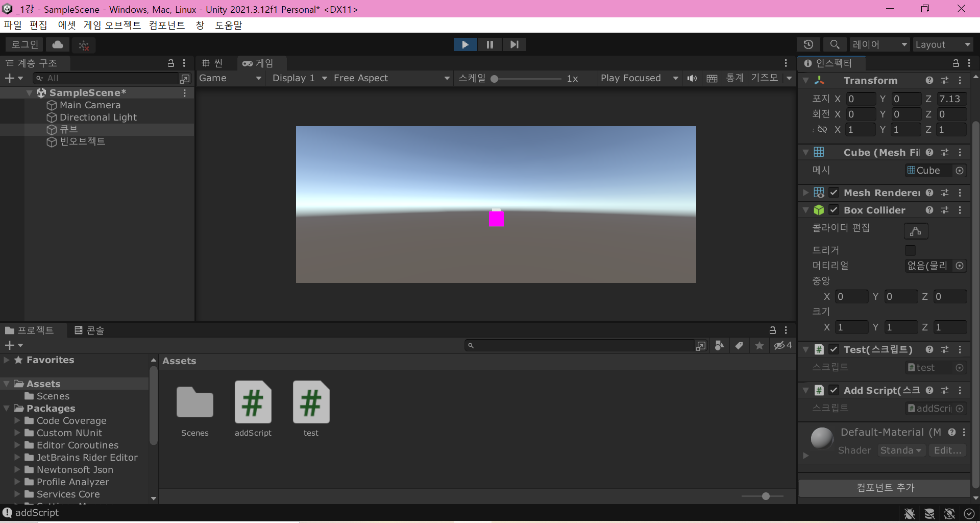Image resolution: width=980 pixels, height=523 pixels.
Task: Toggle Inspector panel lock icon
Action: click(x=956, y=63)
